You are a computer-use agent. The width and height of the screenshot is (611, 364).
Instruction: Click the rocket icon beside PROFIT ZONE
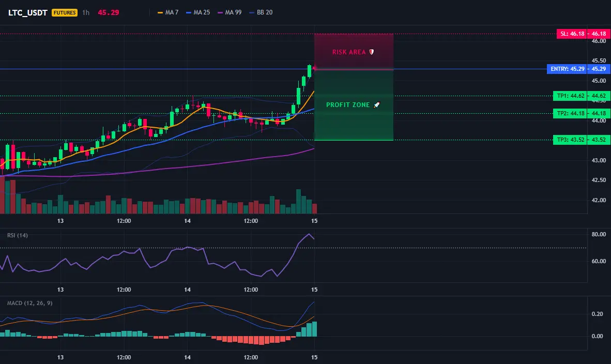pos(377,104)
